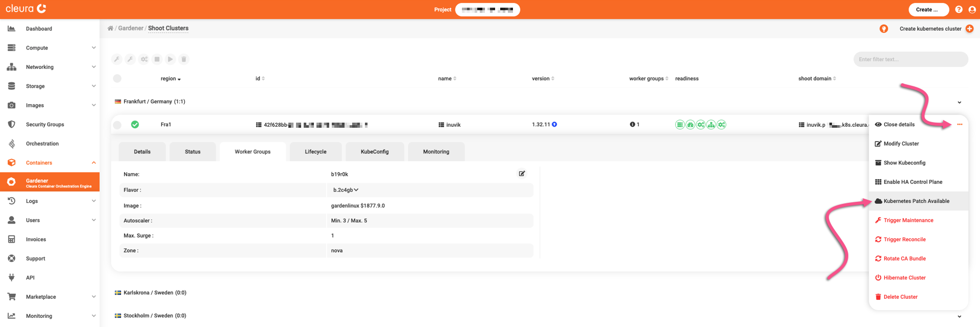
Task: Click the gears toolbar icon
Action: click(x=144, y=59)
